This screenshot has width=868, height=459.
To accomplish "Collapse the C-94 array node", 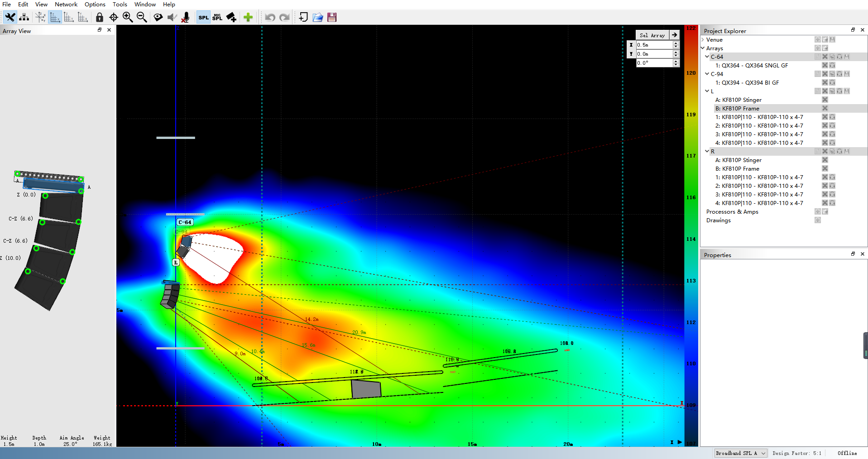I will point(707,74).
